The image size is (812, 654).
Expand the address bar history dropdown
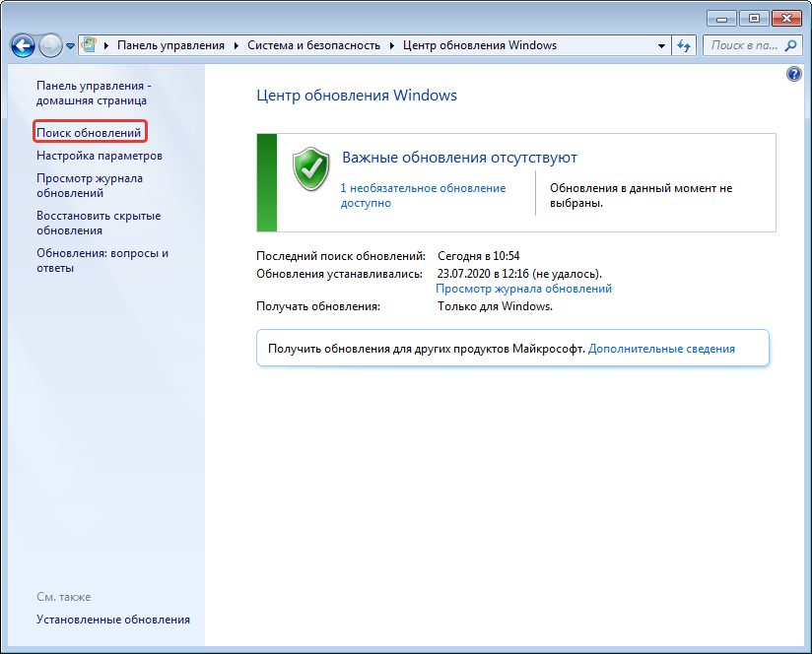[662, 45]
